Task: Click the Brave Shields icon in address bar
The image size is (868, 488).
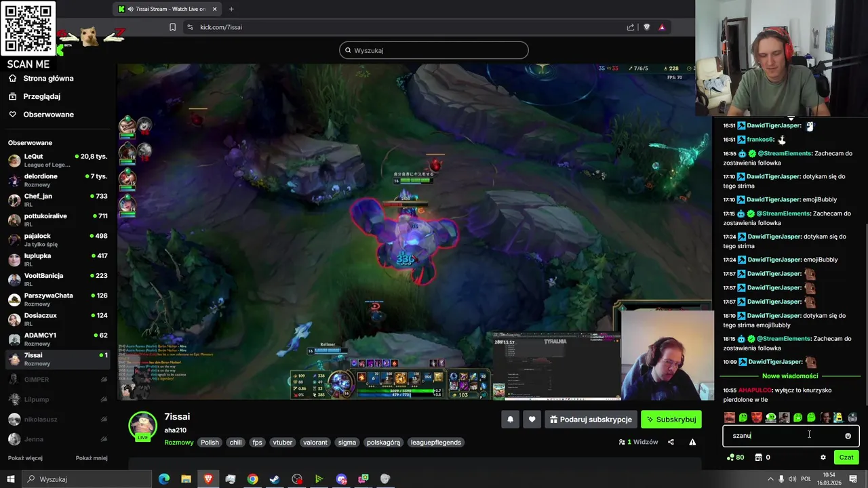Action: pos(646,27)
